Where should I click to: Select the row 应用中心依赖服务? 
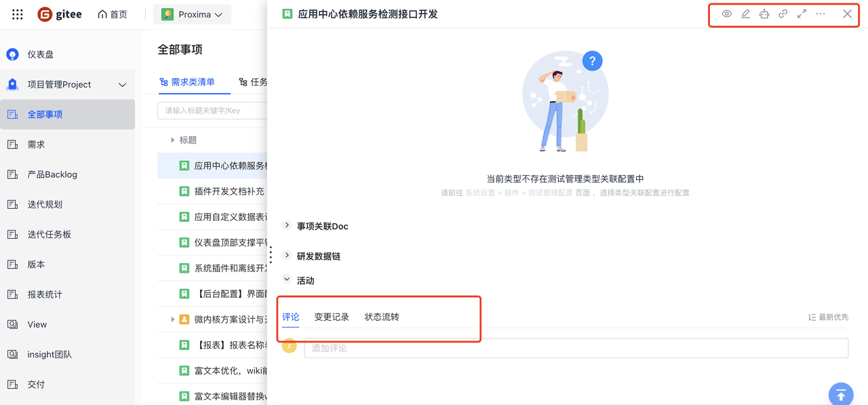(x=212, y=166)
